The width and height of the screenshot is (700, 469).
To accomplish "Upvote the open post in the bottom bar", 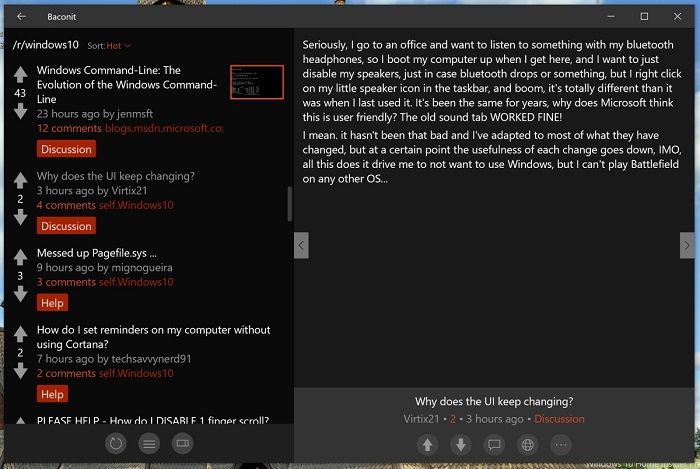I will [427, 445].
